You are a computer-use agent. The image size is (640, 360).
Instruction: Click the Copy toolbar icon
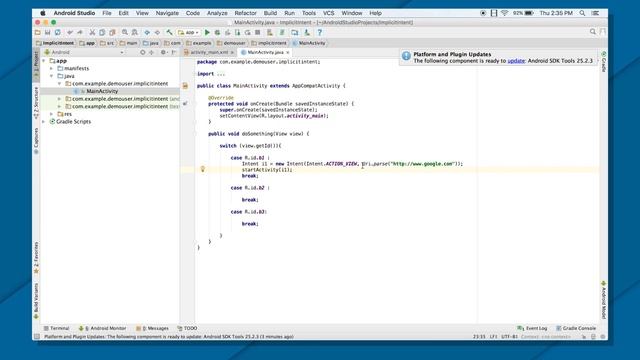point(102,32)
